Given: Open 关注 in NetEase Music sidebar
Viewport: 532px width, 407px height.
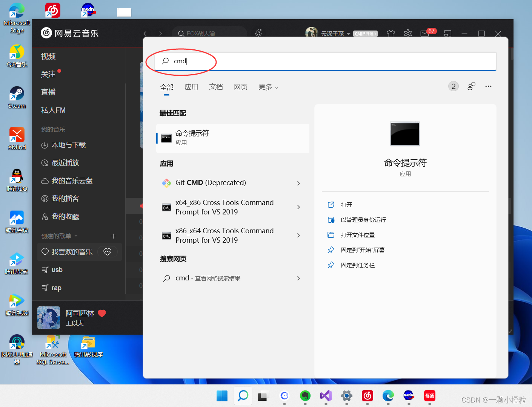Looking at the screenshot, I should 48,74.
